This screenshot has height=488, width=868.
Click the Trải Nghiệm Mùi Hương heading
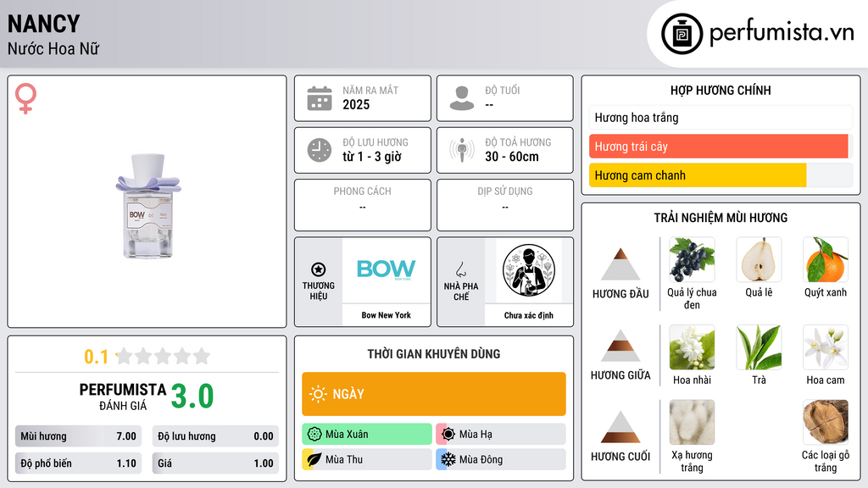721,218
